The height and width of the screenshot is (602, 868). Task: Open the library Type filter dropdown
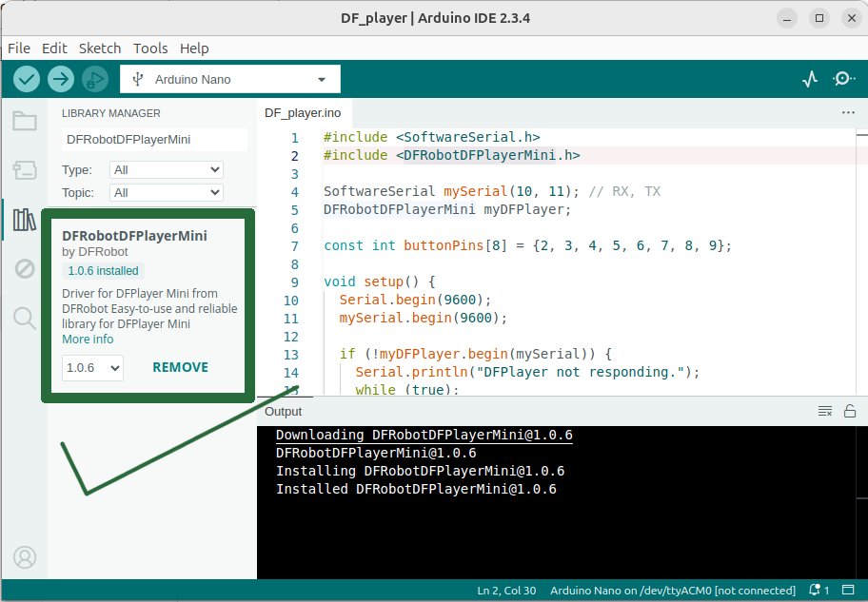(167, 170)
